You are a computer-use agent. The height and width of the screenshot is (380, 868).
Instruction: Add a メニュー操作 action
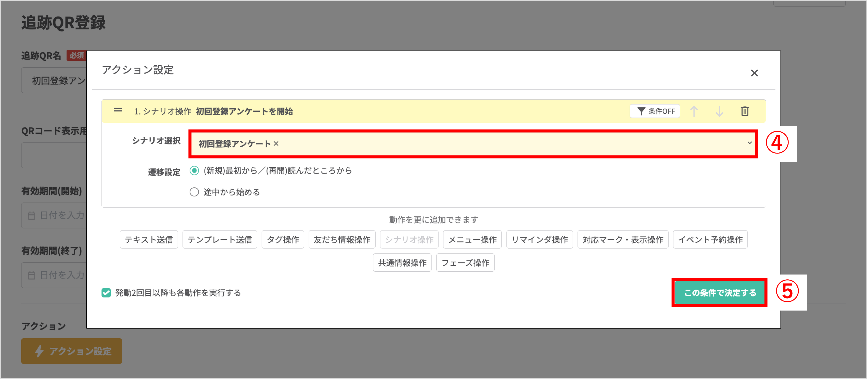pyautogui.click(x=472, y=239)
